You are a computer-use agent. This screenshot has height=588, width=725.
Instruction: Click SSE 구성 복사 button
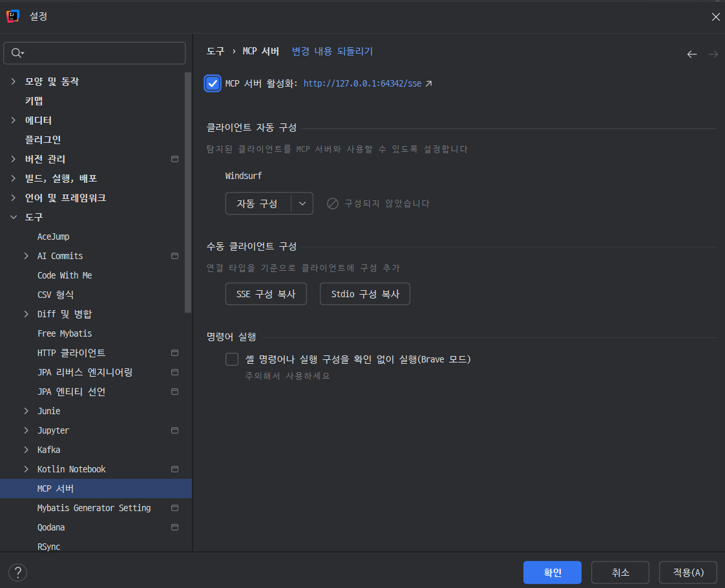pyautogui.click(x=266, y=294)
